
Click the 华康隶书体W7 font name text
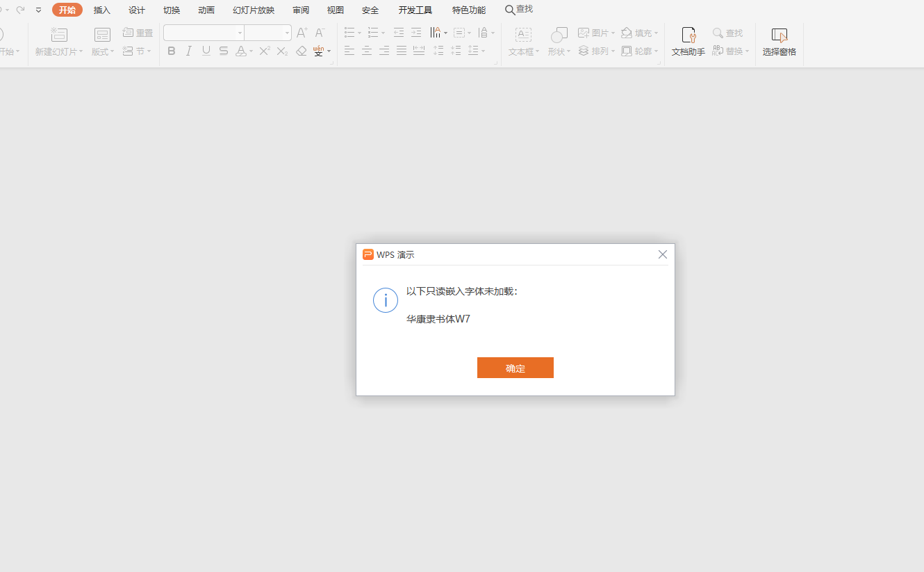coord(438,319)
